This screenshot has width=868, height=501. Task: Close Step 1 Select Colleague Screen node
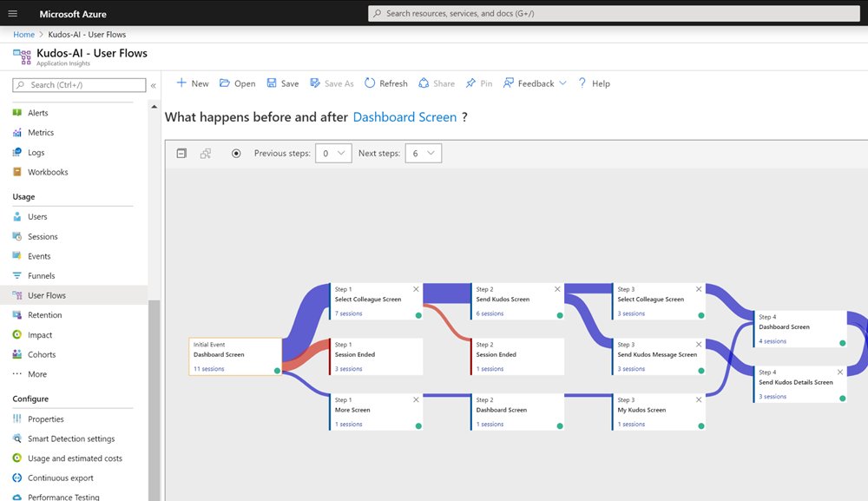416,289
